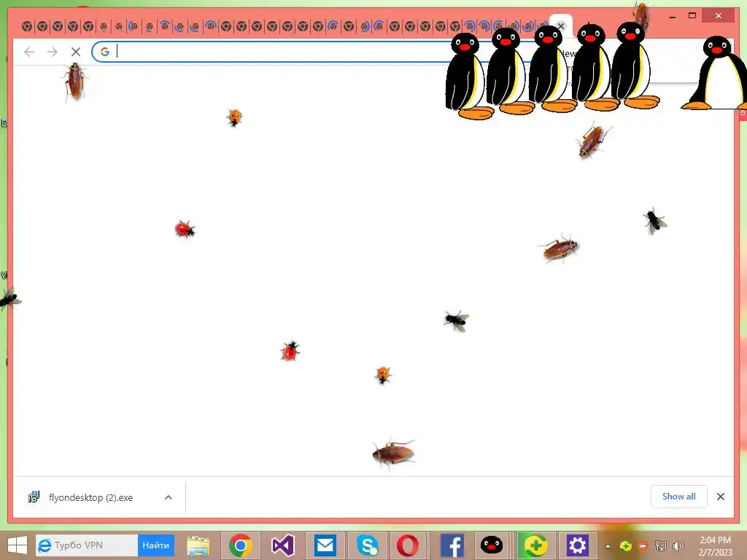The height and width of the screenshot is (560, 747).
Task: Open Skype from the taskbar
Action: [368, 545]
